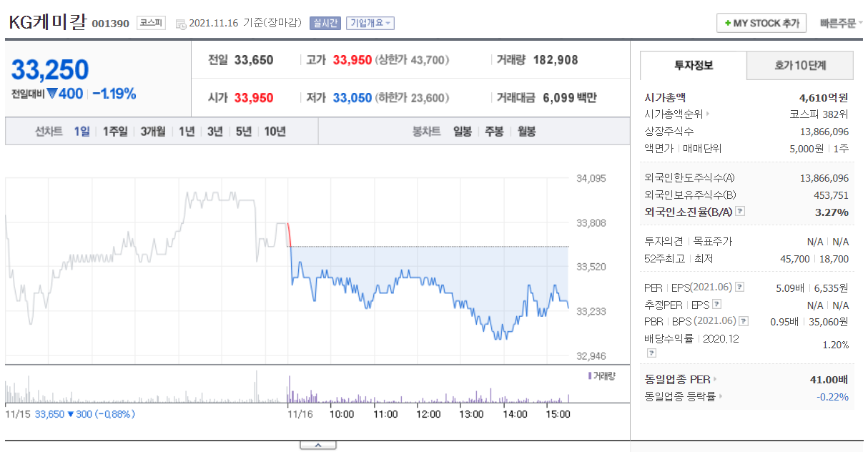
Task: Click the 배당수익률 value 1.20%
Action: [x=835, y=344]
